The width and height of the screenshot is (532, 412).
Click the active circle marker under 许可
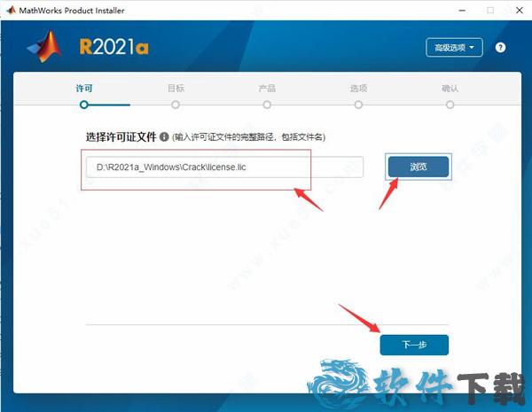[84, 105]
